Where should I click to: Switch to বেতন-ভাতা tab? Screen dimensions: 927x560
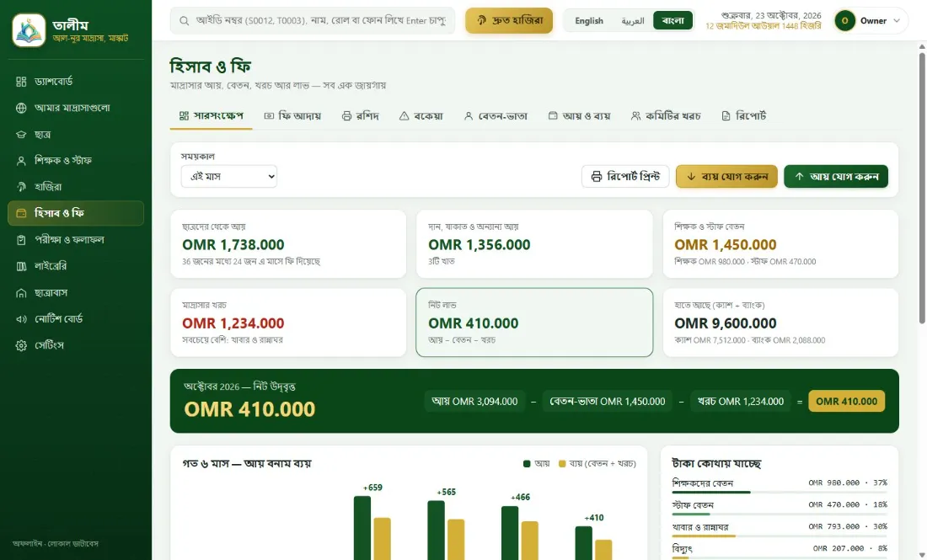click(496, 115)
